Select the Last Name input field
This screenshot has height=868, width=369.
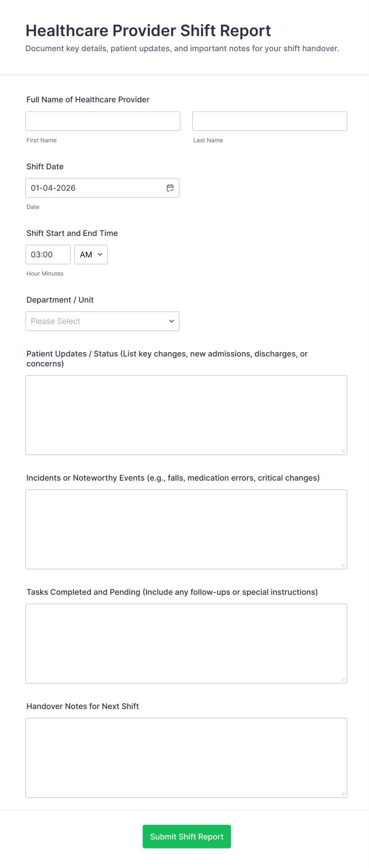click(x=269, y=121)
